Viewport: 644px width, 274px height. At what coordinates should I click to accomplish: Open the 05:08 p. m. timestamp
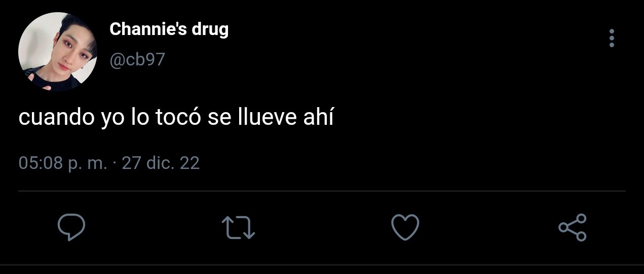coord(62,163)
